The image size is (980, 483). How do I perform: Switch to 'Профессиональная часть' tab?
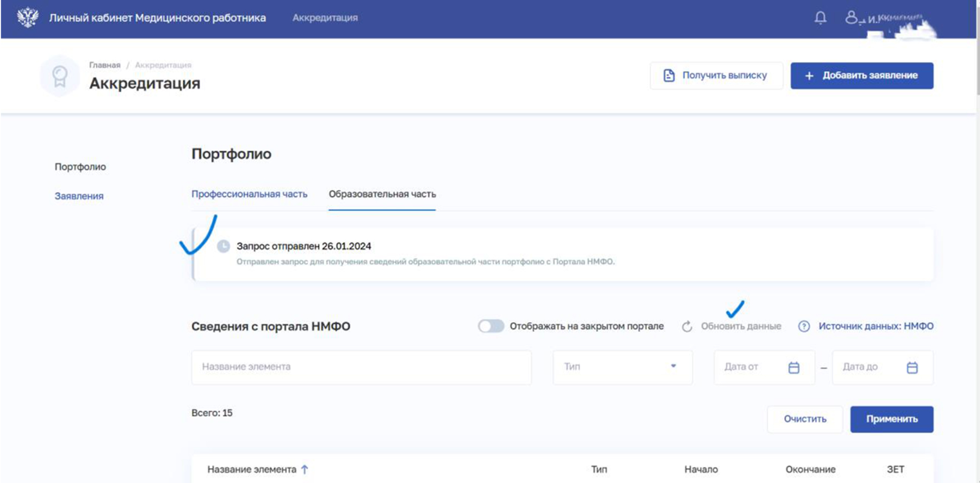[x=249, y=194]
